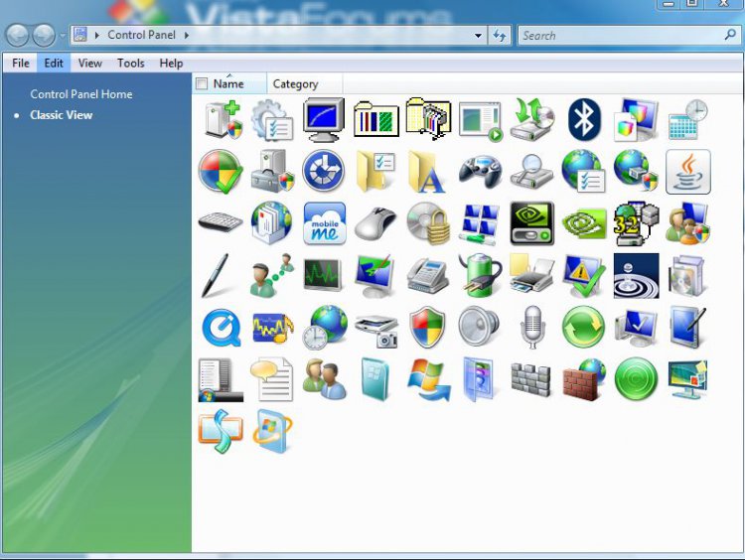Open the Scanners and Cameras icon
The width and height of the screenshot is (745, 560).
click(375, 330)
